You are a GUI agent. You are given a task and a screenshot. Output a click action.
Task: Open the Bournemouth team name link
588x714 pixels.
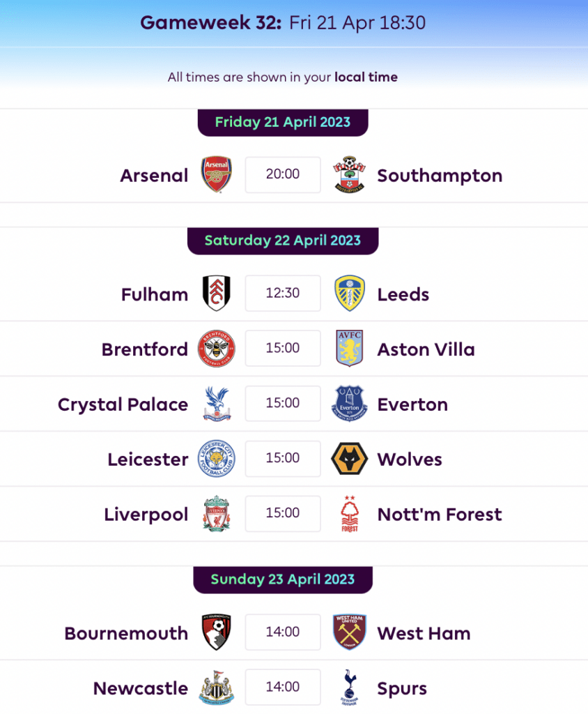tap(126, 633)
